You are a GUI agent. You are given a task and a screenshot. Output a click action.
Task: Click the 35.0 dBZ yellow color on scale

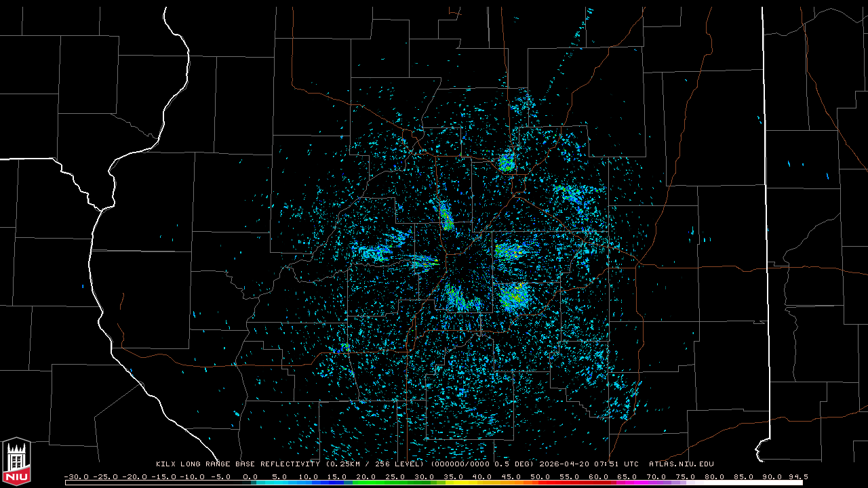(x=453, y=483)
